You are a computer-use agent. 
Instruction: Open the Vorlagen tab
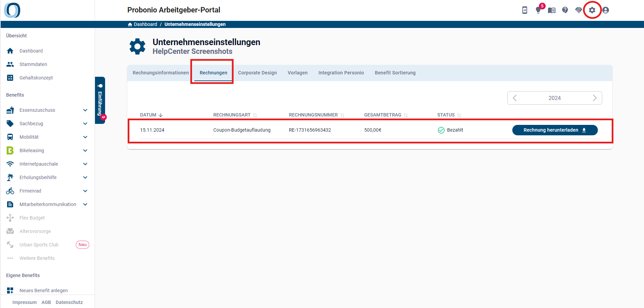297,73
